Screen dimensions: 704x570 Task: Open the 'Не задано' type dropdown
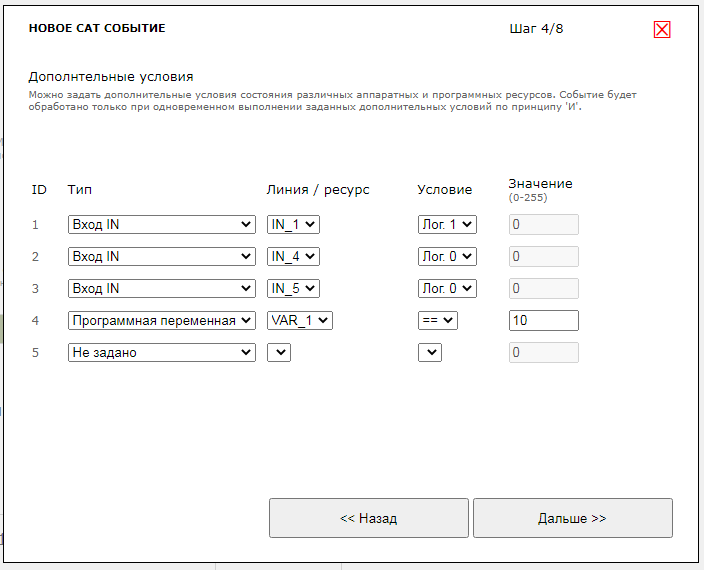coord(161,353)
